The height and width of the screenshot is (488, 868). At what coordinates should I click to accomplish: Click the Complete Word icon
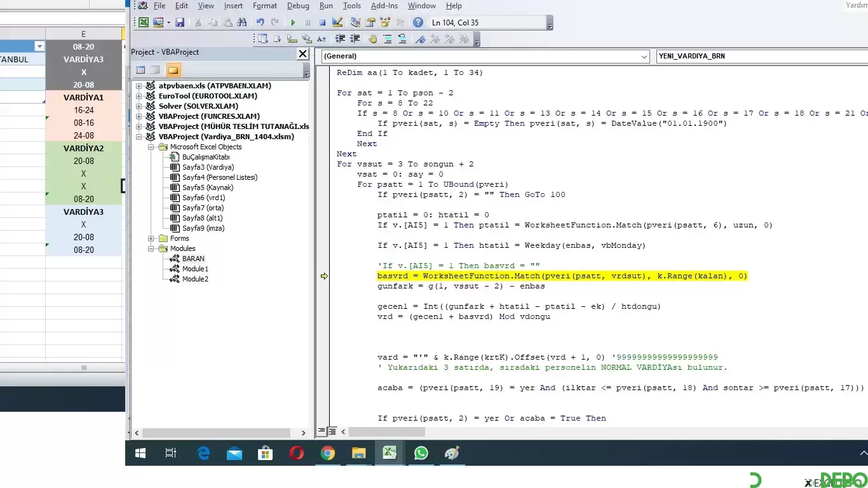click(x=322, y=39)
